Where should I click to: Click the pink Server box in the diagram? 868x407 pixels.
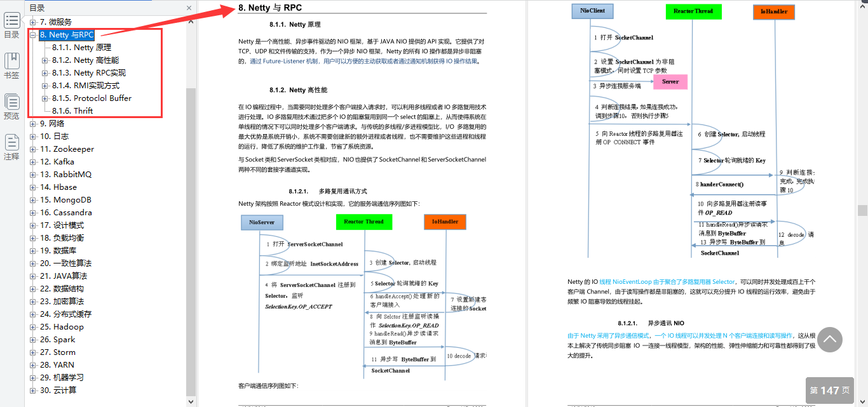tap(670, 82)
